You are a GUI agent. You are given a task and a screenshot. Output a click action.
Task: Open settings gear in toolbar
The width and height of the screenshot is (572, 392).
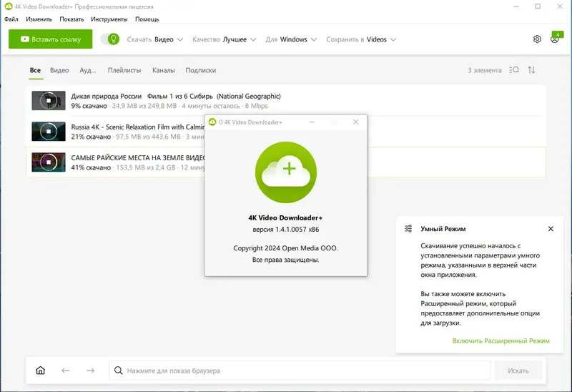pos(537,39)
